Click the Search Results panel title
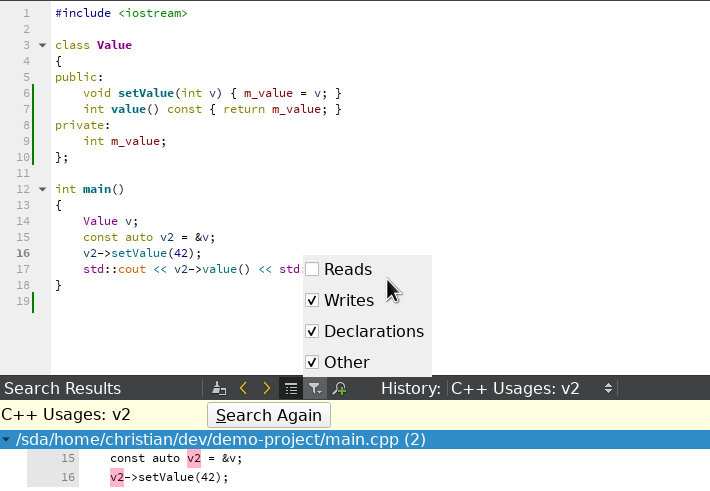710x491 pixels. (62, 389)
